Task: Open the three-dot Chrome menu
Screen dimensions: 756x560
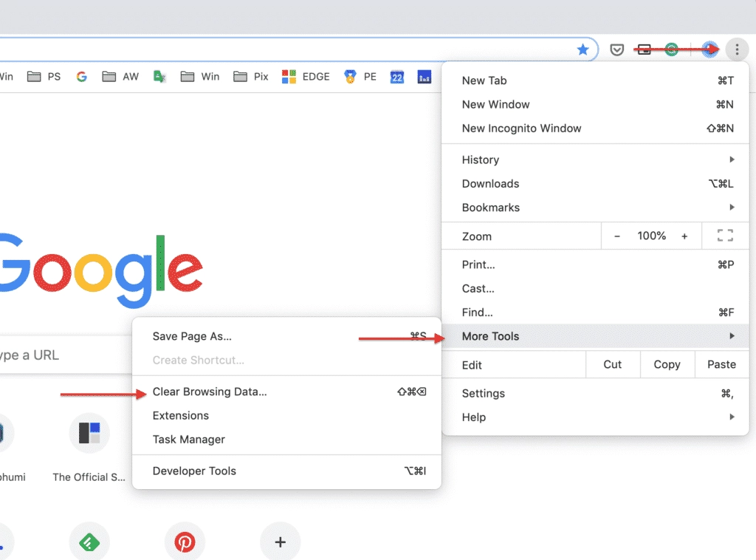Action: pos(737,49)
